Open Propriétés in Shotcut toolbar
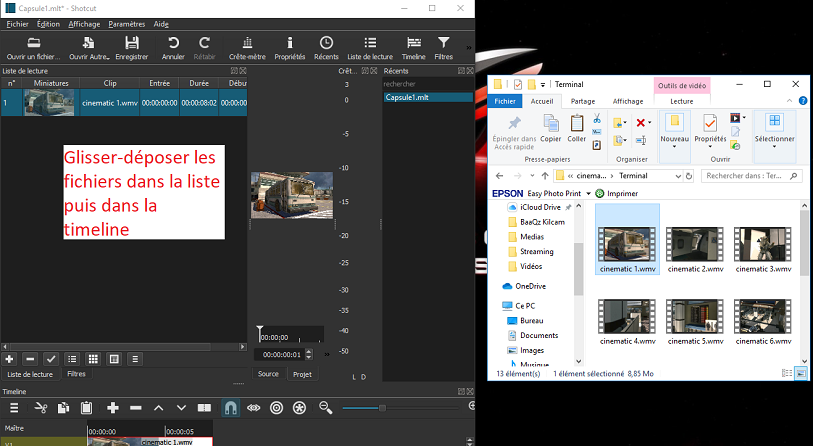Viewport: 813px width, 446px height. tap(290, 49)
